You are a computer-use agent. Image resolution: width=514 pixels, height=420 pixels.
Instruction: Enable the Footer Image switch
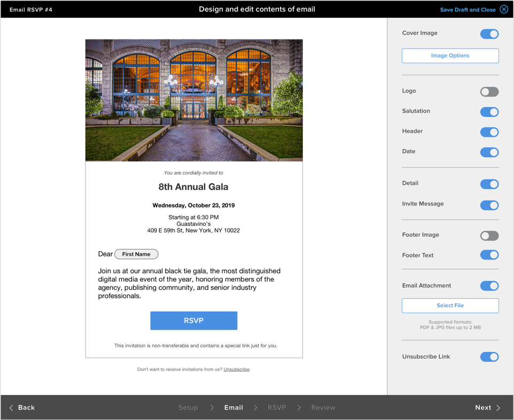(489, 236)
